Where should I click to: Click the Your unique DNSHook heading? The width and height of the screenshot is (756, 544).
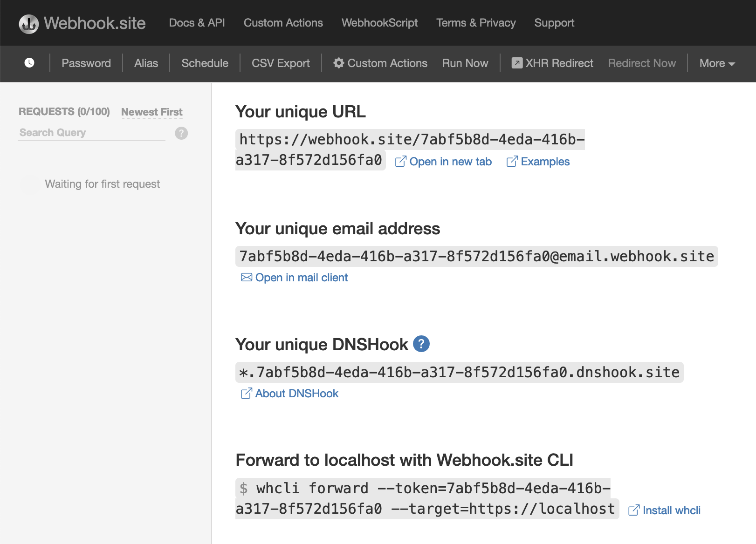coord(322,345)
